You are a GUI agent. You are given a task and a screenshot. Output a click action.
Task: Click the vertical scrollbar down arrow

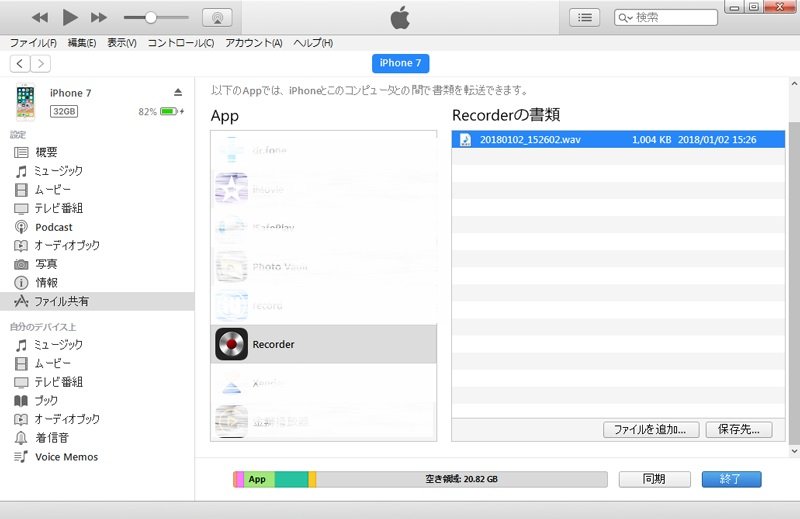tap(794, 451)
